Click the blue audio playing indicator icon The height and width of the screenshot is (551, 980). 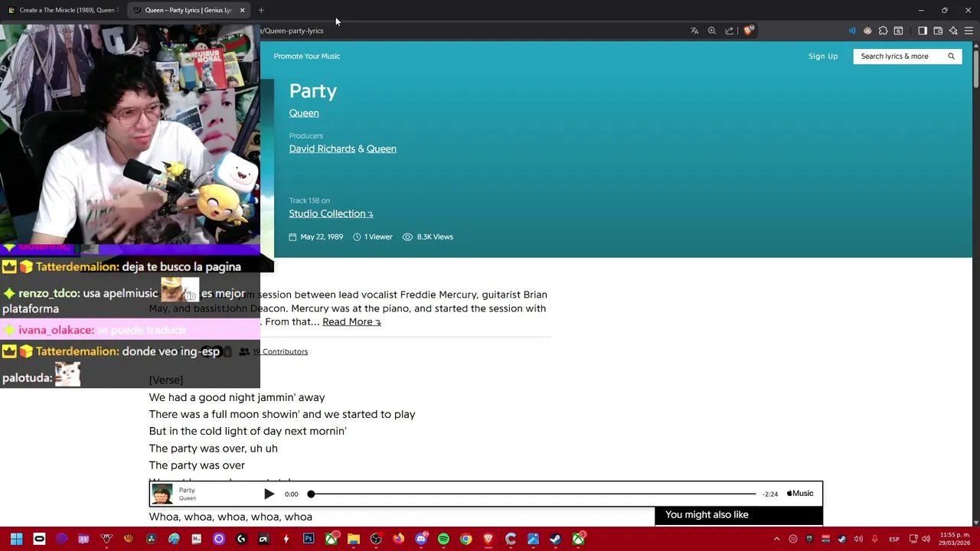click(852, 31)
